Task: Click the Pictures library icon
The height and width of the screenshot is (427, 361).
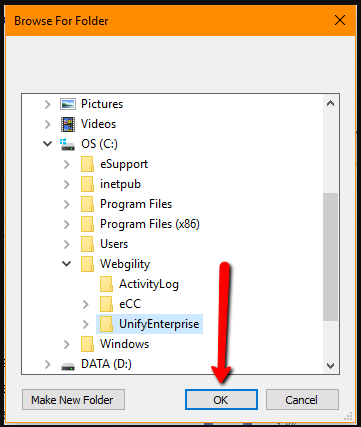Action: coord(68,104)
